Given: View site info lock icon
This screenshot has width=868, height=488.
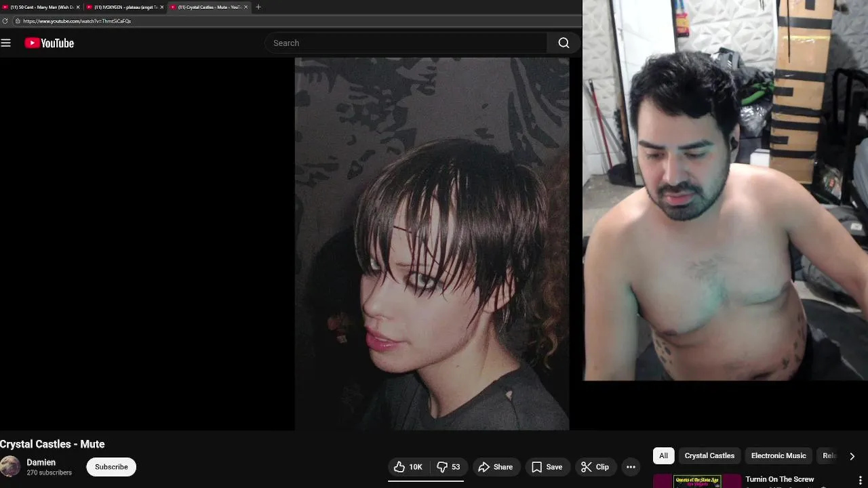Looking at the screenshot, I should point(18,21).
